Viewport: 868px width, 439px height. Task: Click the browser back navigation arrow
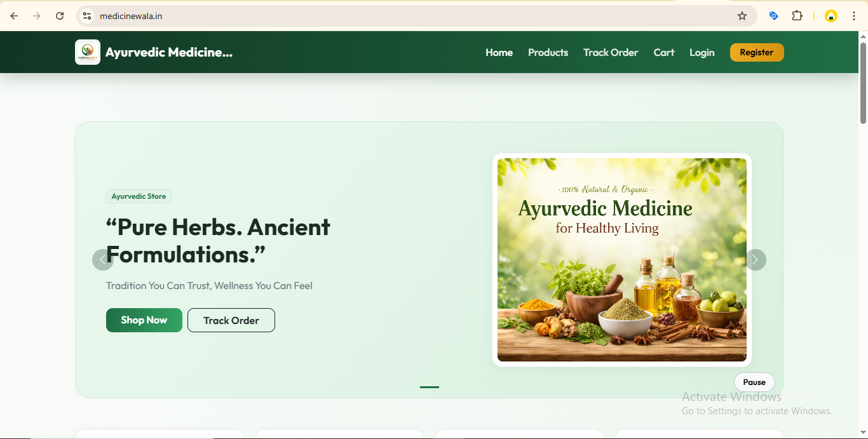tap(14, 16)
